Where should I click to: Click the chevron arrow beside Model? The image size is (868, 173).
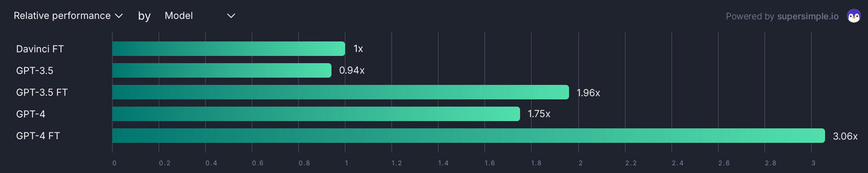point(231,16)
